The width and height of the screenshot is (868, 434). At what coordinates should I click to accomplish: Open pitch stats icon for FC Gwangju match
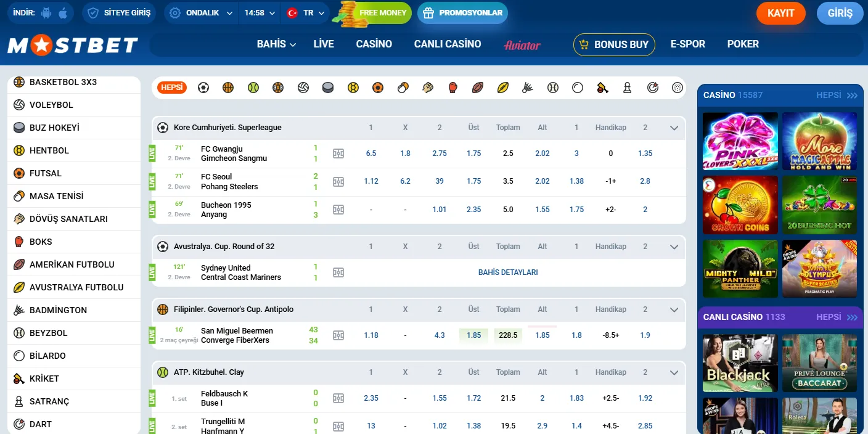click(338, 154)
